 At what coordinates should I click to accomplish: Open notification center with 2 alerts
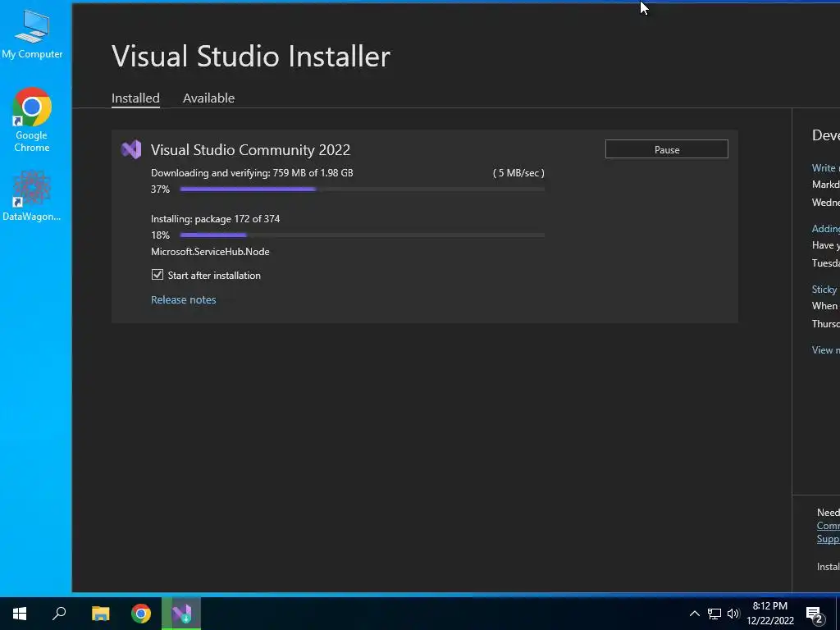click(815, 614)
